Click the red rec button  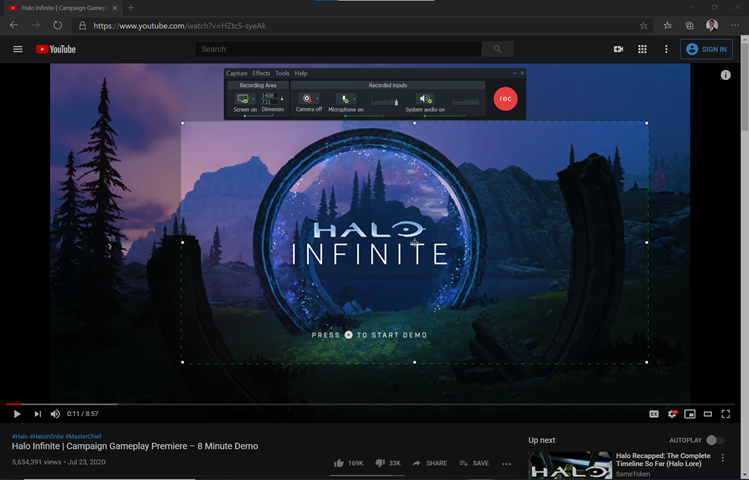pos(506,99)
